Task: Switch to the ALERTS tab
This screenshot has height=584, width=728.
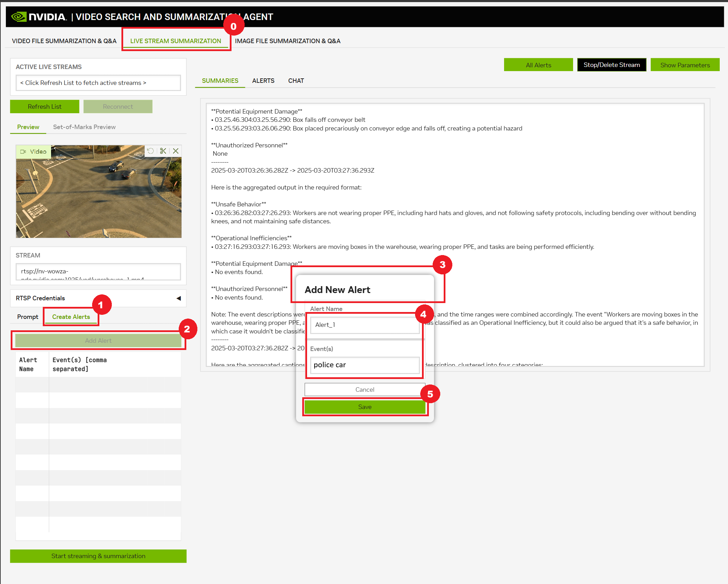Action: 263,80
